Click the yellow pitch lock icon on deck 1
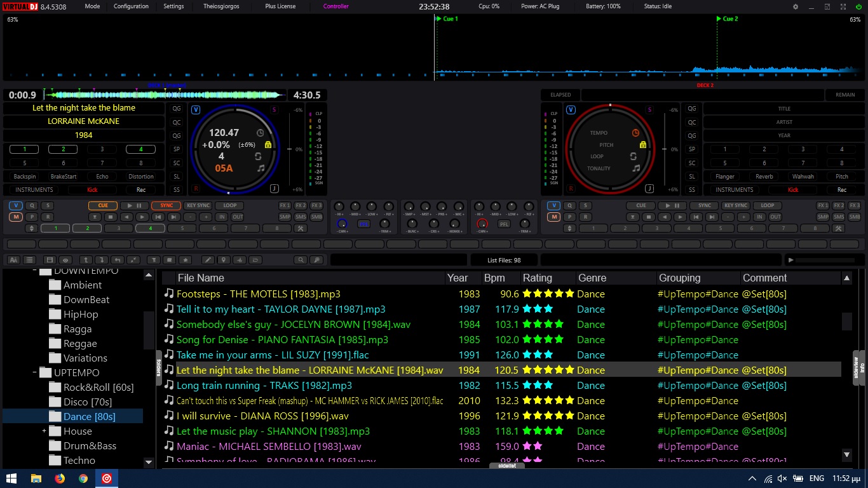This screenshot has height=488, width=868. point(268,145)
